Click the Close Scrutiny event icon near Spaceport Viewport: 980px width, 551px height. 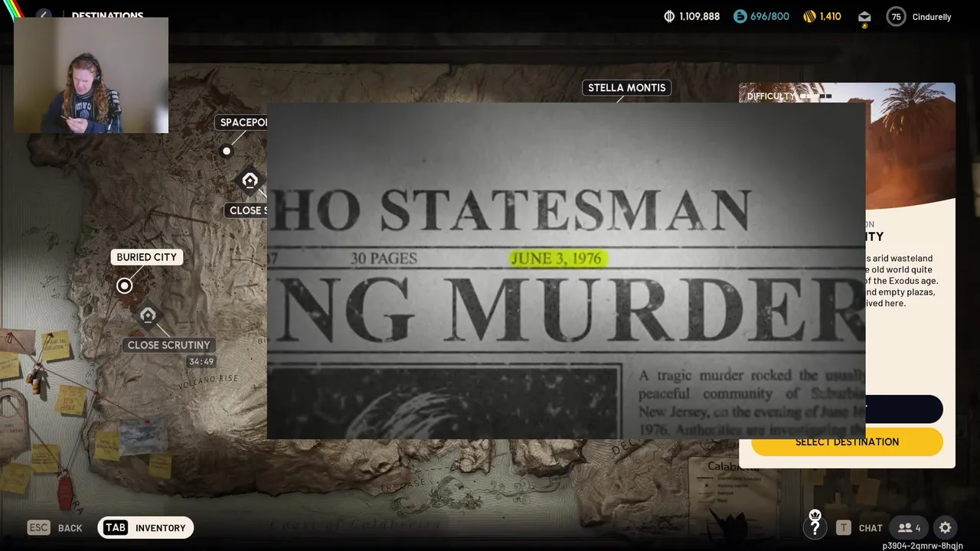pyautogui.click(x=250, y=181)
